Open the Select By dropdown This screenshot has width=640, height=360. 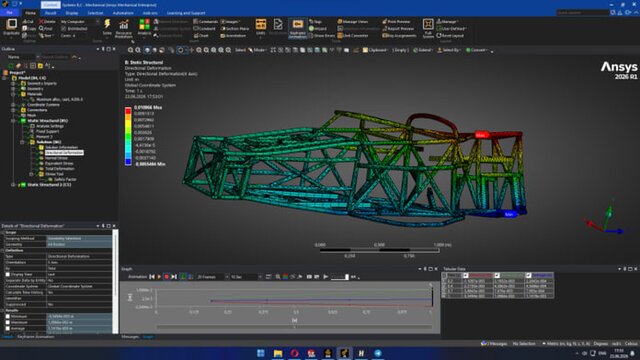click(449, 50)
